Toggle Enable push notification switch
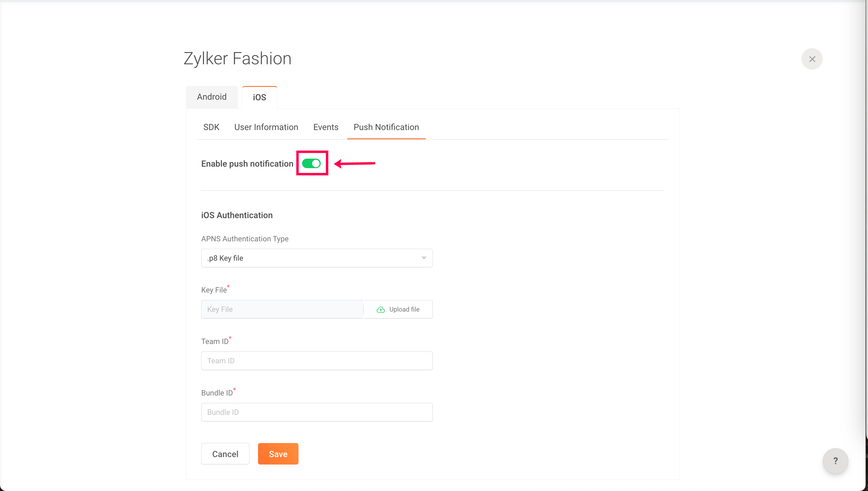 [x=311, y=164]
